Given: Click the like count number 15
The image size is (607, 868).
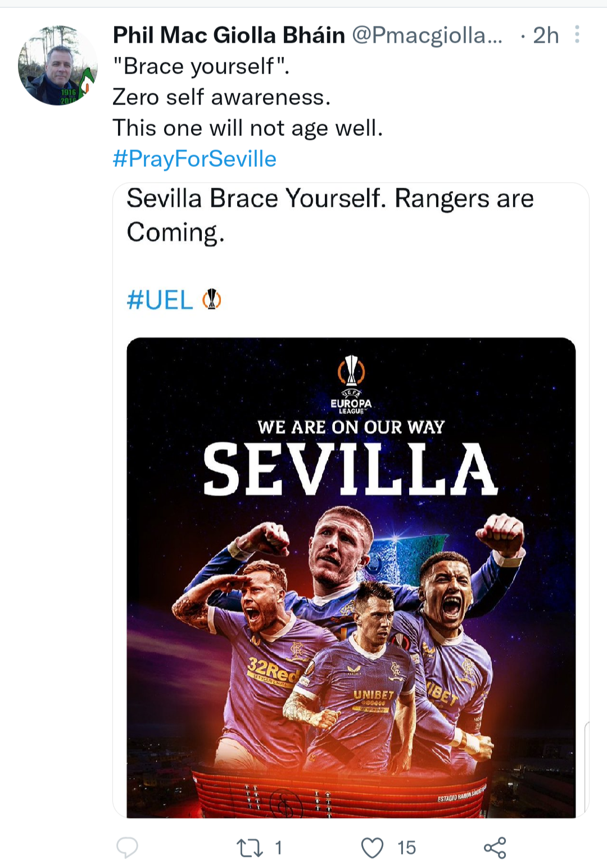Looking at the screenshot, I should [406, 847].
